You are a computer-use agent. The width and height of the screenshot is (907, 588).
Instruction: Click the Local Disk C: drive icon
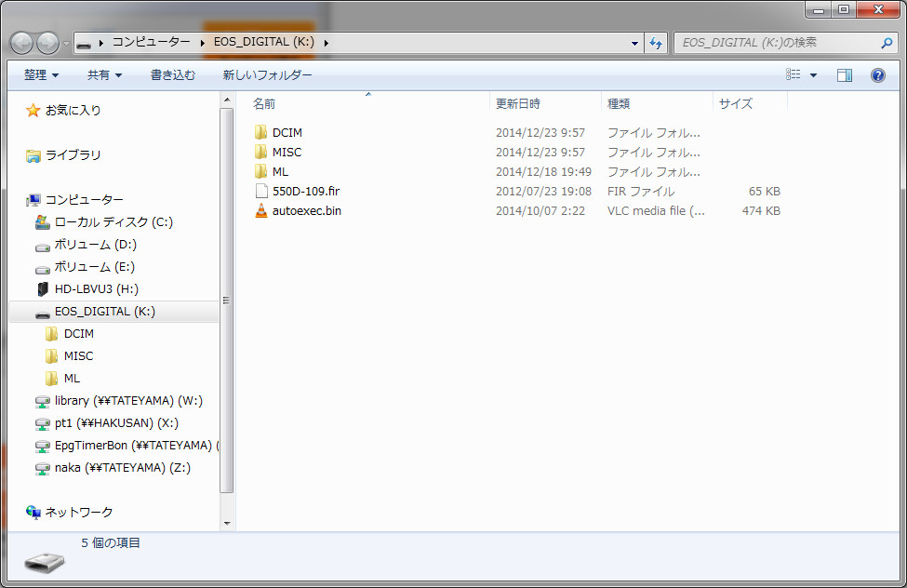42,222
